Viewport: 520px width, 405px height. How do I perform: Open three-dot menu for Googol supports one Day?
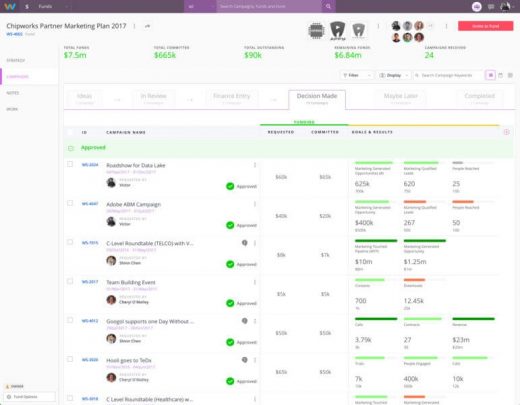tap(255, 321)
